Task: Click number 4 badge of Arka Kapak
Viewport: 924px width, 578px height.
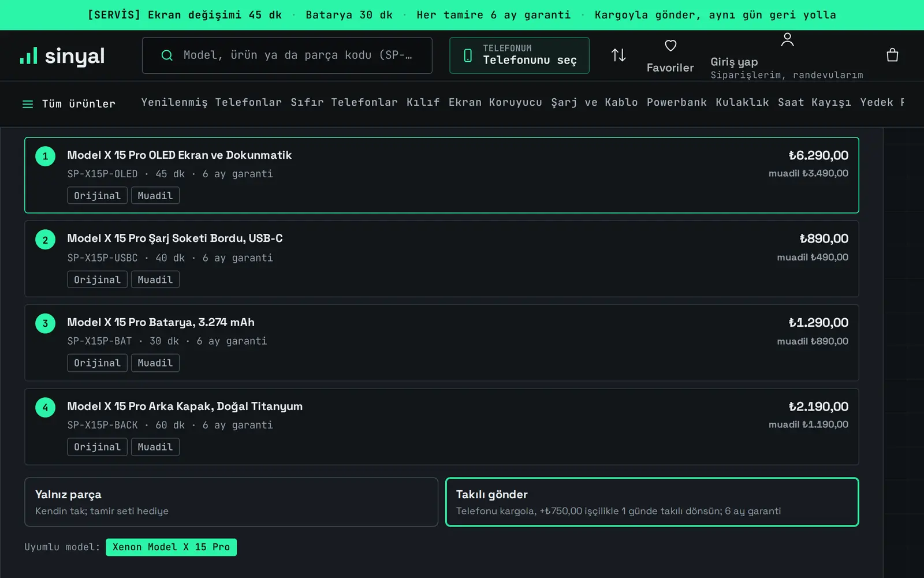Action: [45, 407]
